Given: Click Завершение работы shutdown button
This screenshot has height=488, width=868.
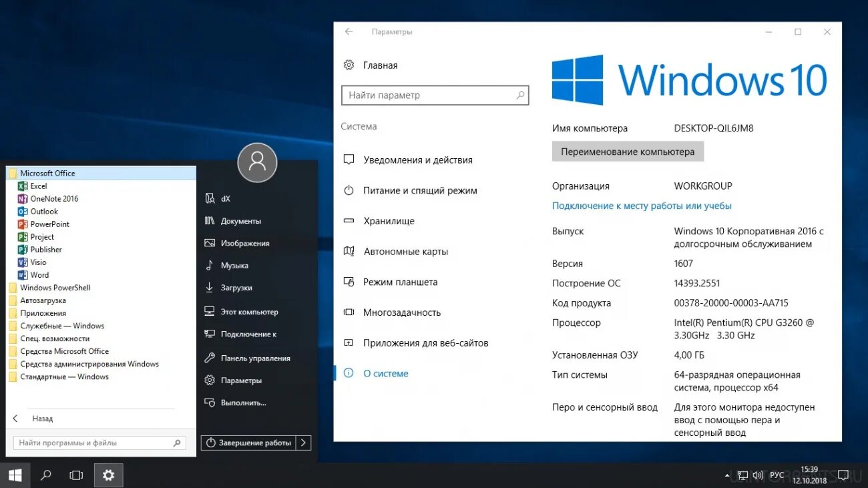Looking at the screenshot, I should pos(248,443).
